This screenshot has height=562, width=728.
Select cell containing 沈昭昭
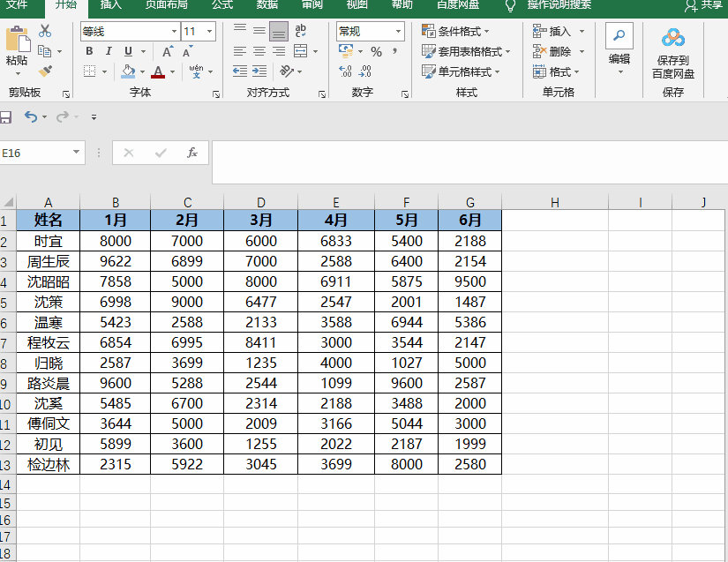(x=49, y=281)
